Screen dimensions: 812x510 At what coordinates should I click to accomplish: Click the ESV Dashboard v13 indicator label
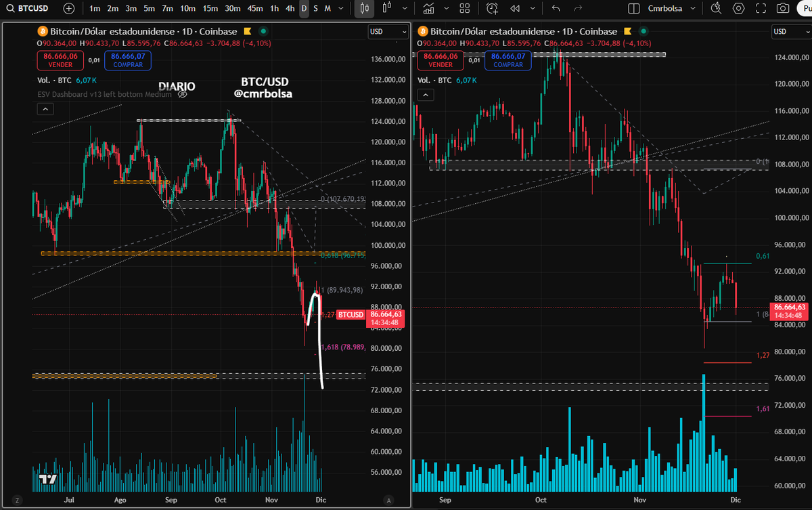pos(104,94)
